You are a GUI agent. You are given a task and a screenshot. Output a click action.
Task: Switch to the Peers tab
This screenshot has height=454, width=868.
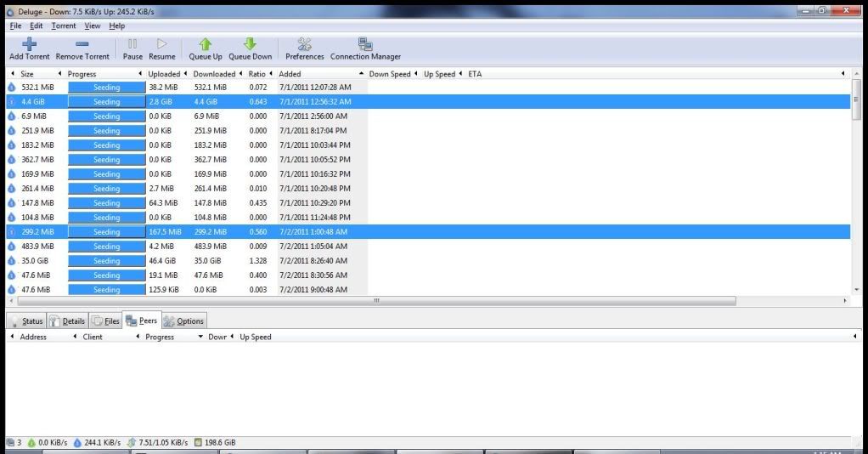(142, 321)
